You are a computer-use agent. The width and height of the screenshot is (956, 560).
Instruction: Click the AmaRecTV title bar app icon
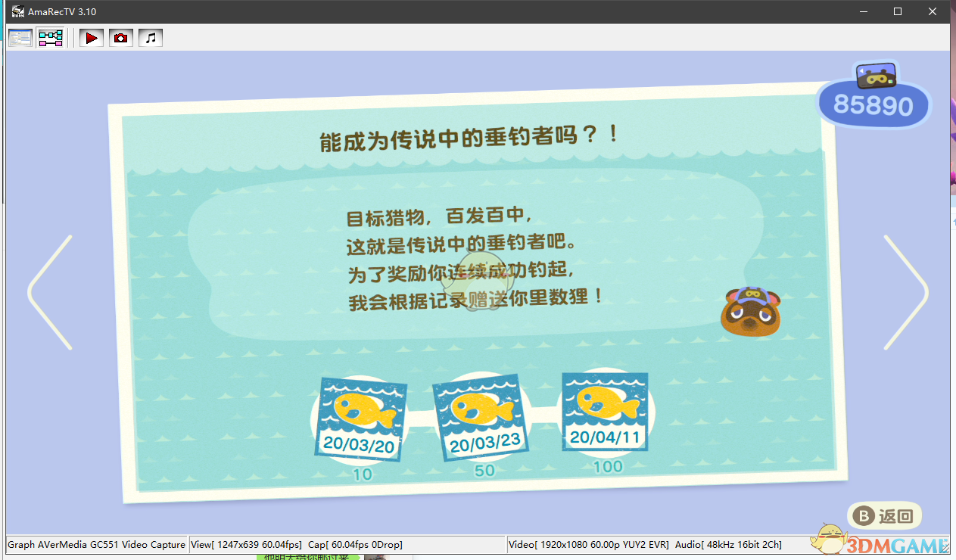17,11
